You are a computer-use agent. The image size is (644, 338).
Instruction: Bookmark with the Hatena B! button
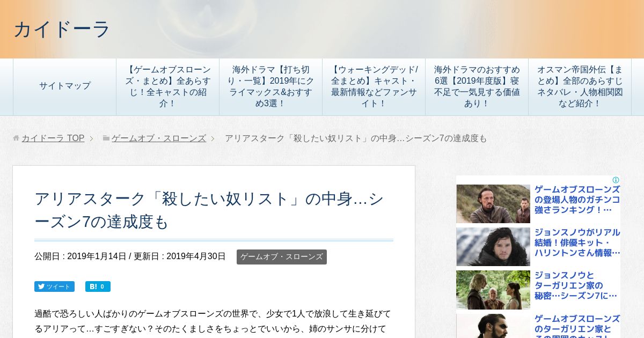pos(98,286)
